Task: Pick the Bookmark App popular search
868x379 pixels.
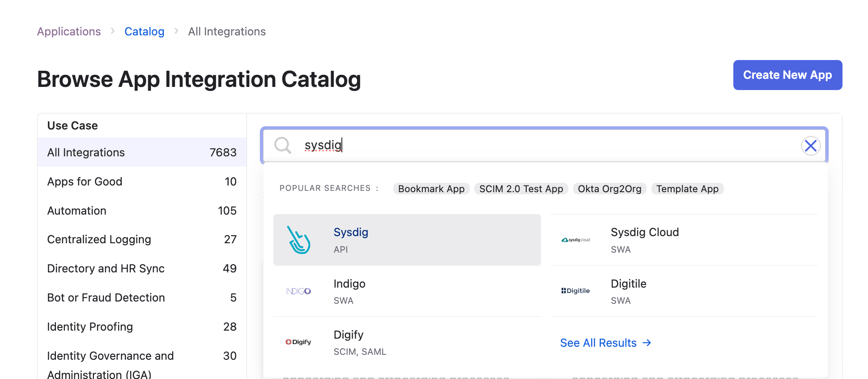Action: (x=431, y=189)
